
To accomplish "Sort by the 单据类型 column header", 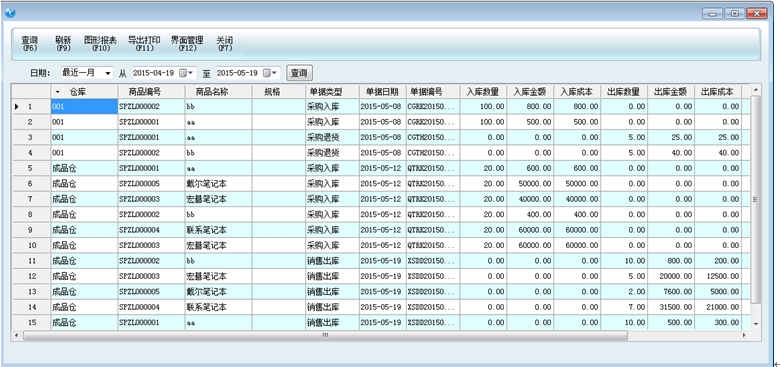I will click(332, 92).
